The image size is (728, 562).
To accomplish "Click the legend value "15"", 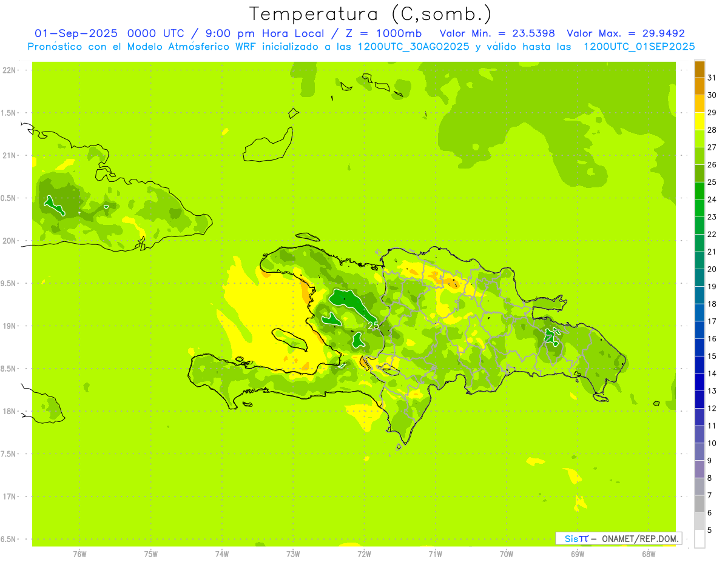I will pyautogui.click(x=712, y=356).
